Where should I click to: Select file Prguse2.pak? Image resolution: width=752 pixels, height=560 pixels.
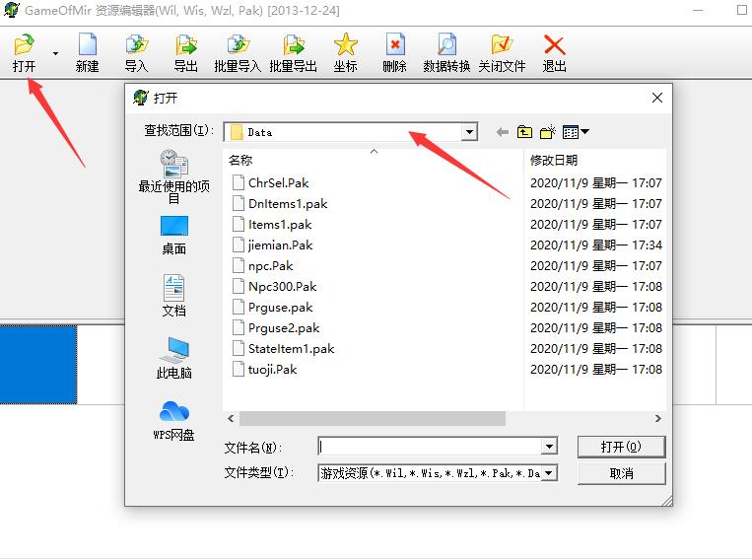284,327
